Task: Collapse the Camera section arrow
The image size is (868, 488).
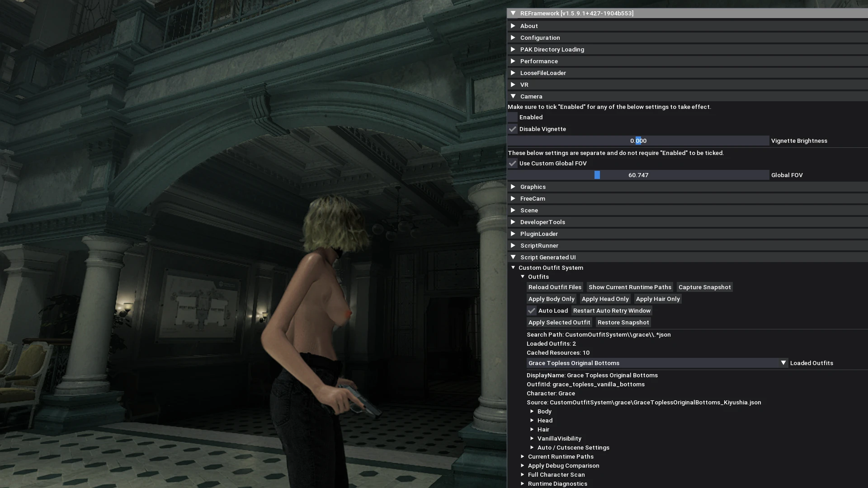Action: point(513,96)
